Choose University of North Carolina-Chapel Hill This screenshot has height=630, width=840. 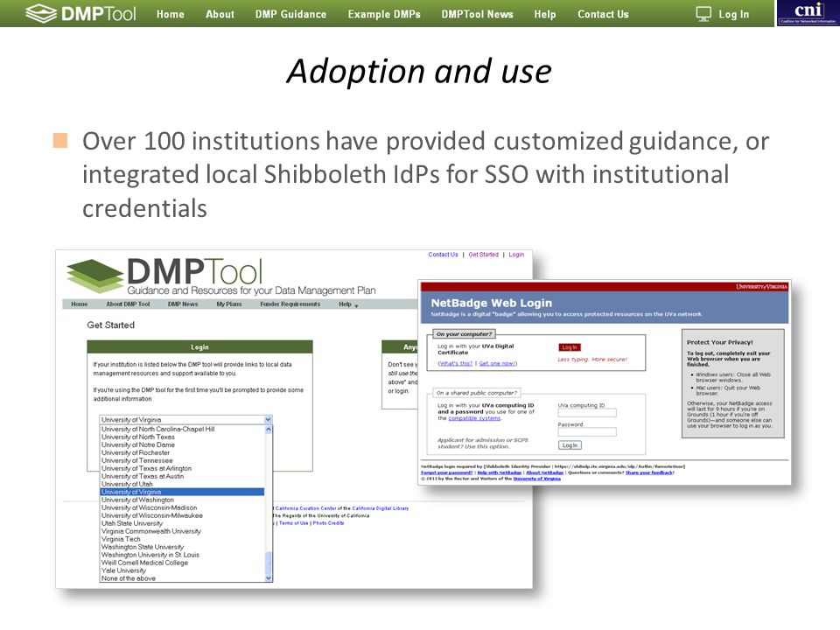(x=158, y=429)
